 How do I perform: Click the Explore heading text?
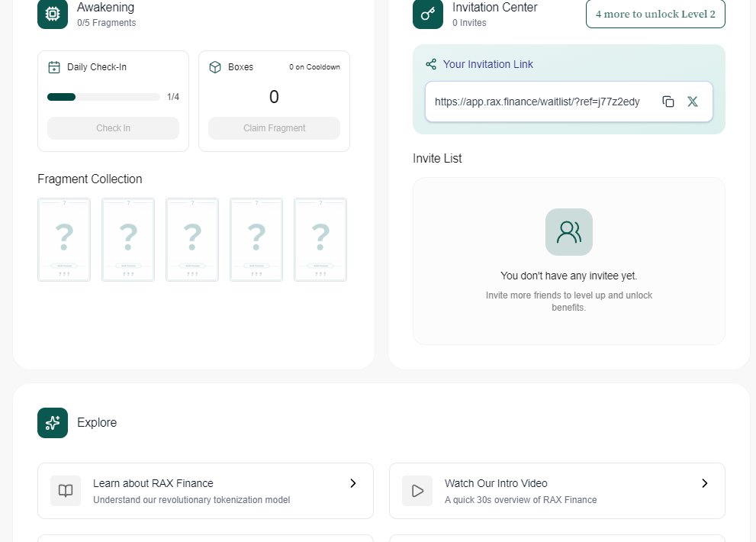click(97, 423)
